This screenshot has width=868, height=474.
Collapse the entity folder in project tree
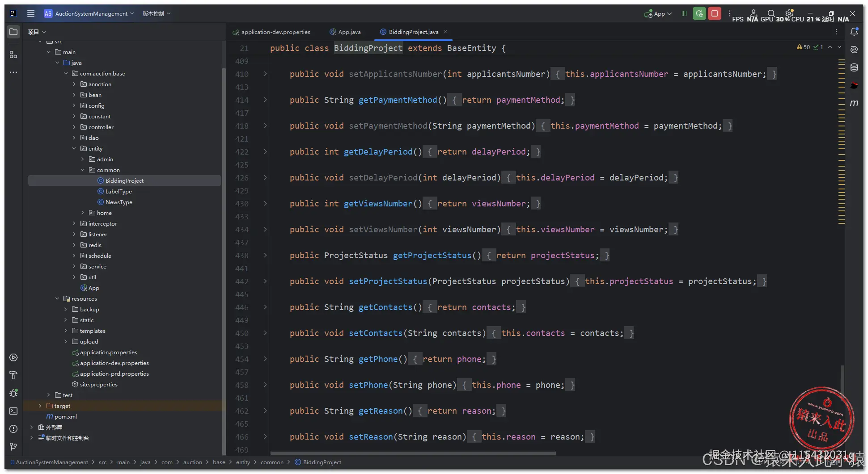(74, 148)
